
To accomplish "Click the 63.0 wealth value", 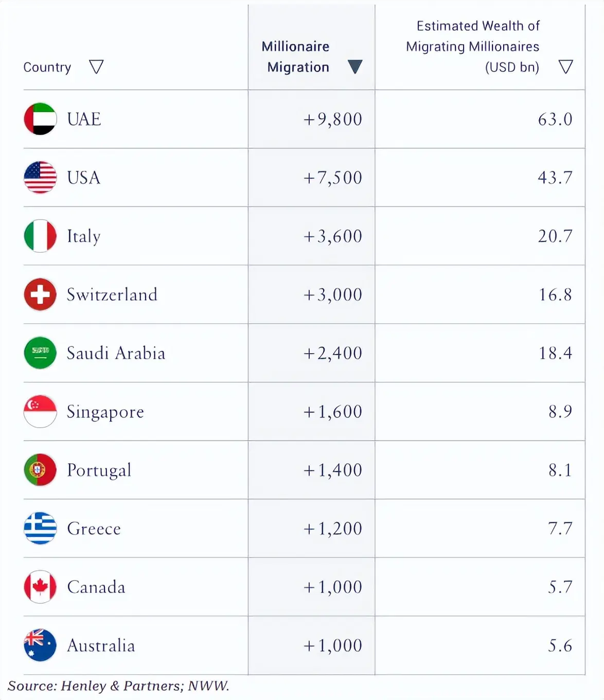I will coord(555,119).
